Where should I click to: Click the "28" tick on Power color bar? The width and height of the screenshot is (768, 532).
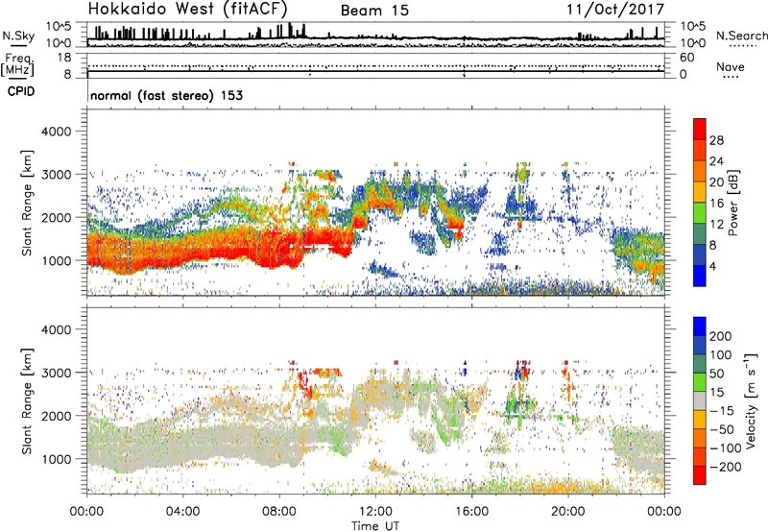716,140
